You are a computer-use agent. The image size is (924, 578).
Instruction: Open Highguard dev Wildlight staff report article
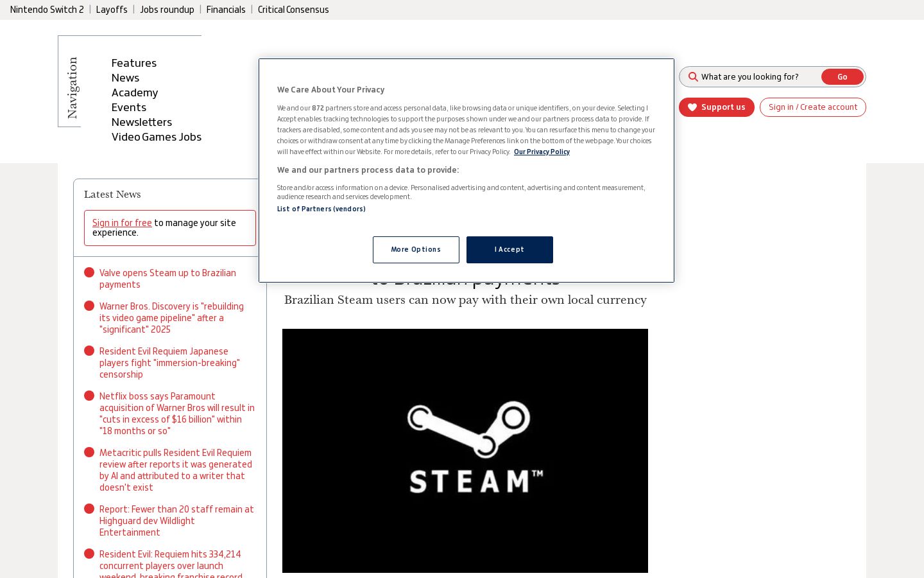(x=176, y=521)
